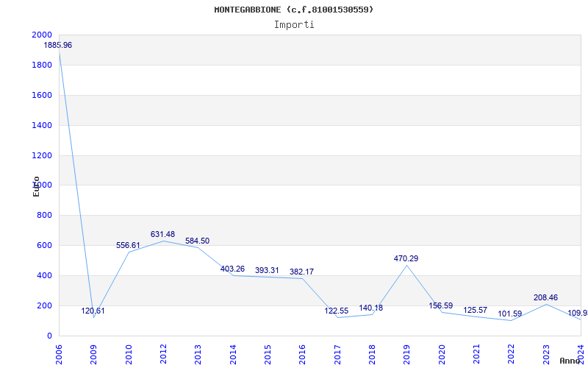Select the 2018 x-axis year
The image size is (588, 368).
[x=372, y=355]
